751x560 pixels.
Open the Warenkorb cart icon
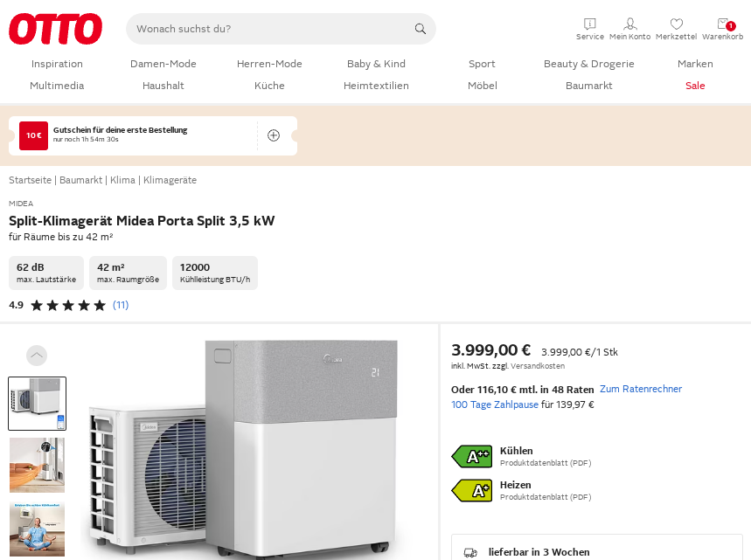723,29
